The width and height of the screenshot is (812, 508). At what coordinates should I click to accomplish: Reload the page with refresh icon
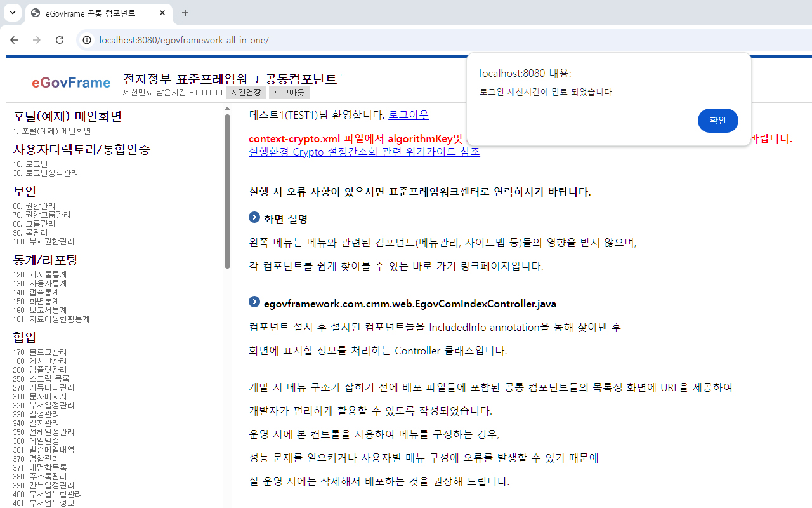(x=60, y=40)
